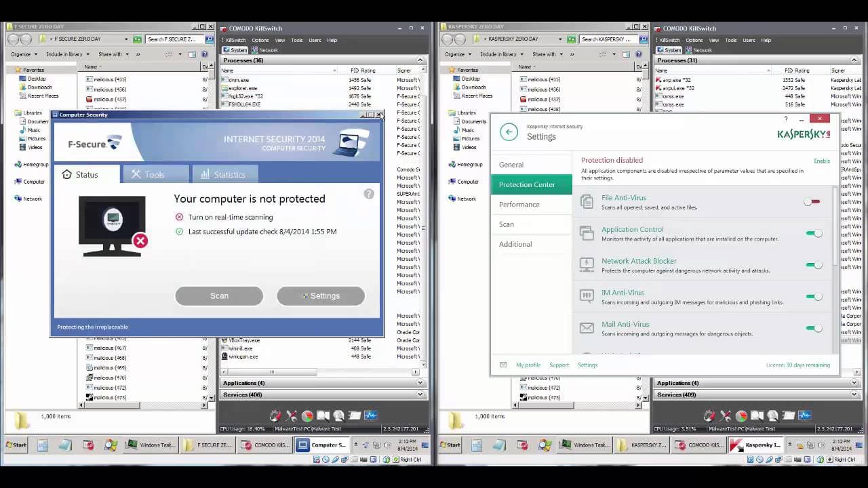The height and width of the screenshot is (488, 868).
Task: Turn off the Network Attack Blocker switch
Action: [x=814, y=265]
